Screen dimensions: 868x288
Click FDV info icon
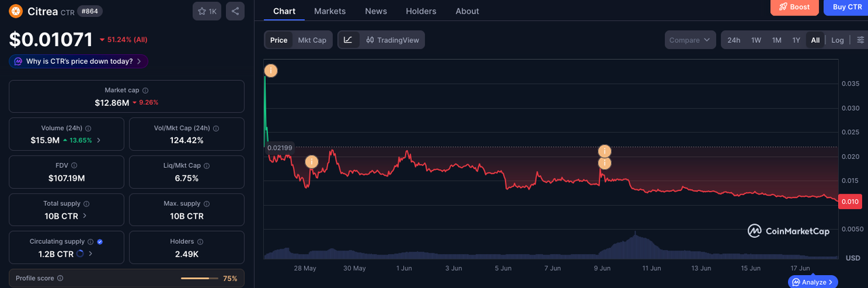tap(74, 166)
